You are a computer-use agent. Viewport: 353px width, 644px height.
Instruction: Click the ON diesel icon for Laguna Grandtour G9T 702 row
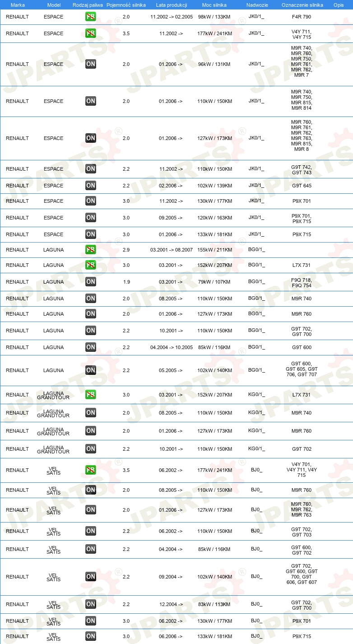coord(91,449)
